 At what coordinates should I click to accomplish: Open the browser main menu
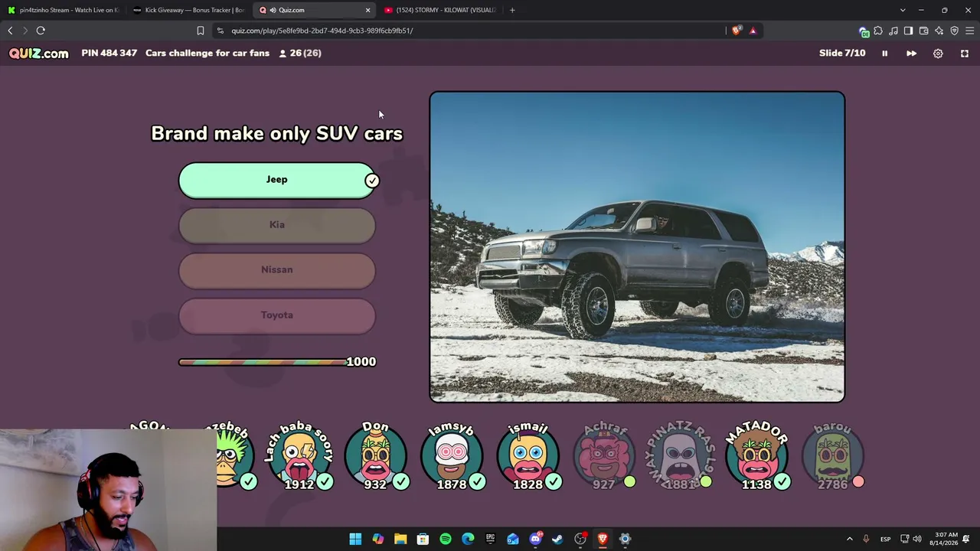(969, 31)
